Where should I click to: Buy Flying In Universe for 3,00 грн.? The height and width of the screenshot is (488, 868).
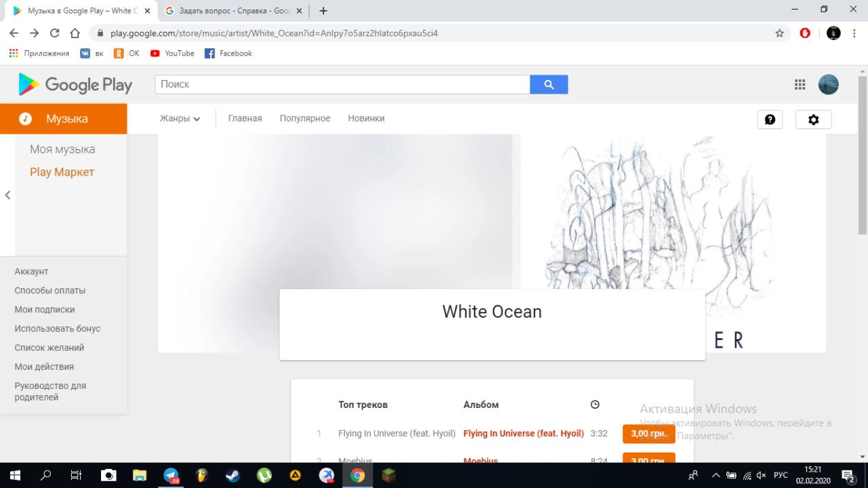pos(649,434)
